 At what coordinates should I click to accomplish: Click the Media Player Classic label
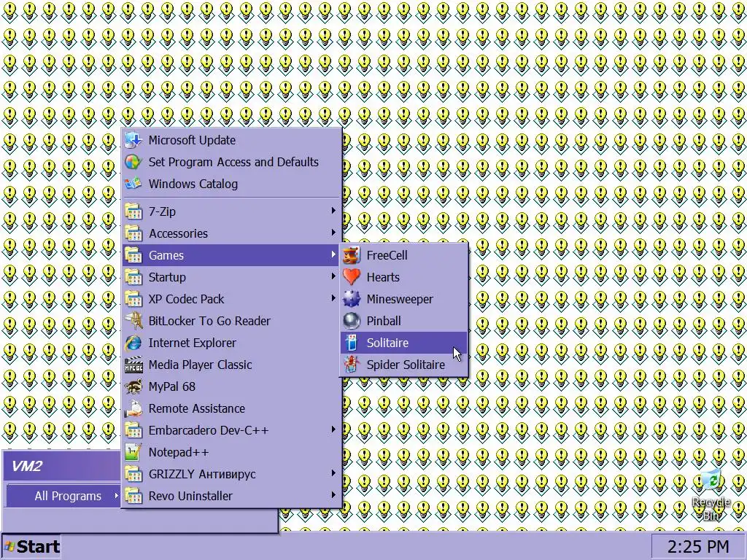[x=200, y=365]
